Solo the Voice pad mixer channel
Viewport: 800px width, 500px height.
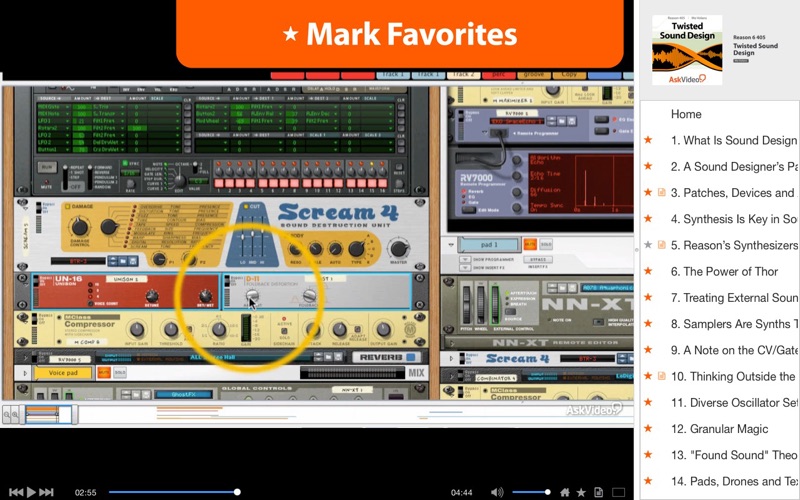click(120, 373)
